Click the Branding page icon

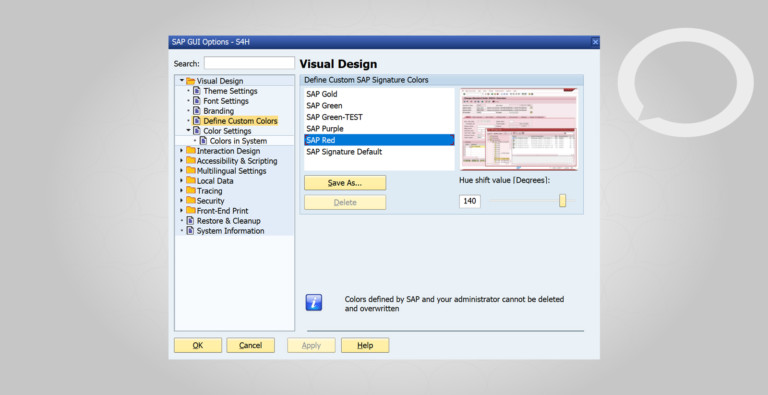pos(197,111)
